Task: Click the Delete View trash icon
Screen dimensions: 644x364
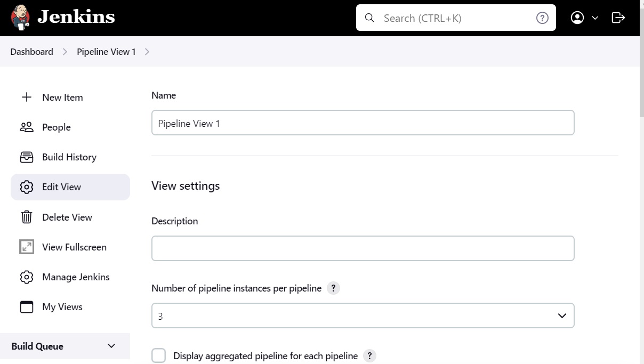Action: pos(26,217)
